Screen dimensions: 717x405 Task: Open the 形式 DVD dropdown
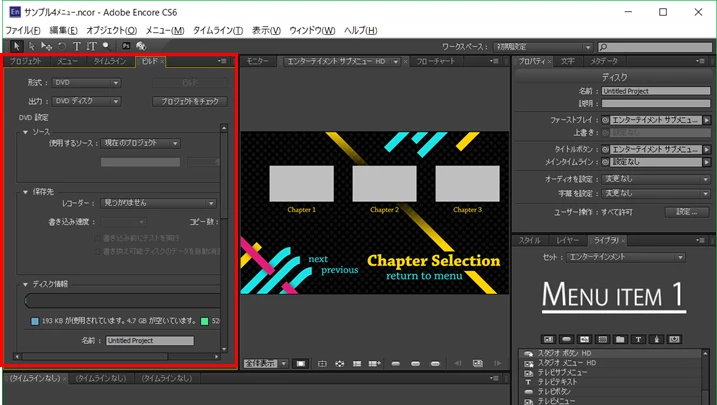click(x=86, y=83)
